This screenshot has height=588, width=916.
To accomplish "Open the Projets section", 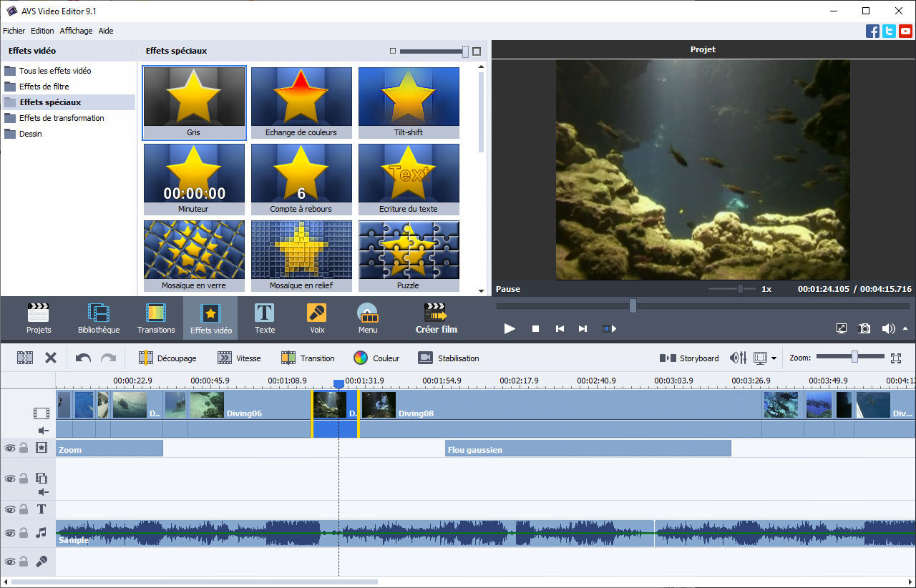I will (39, 318).
